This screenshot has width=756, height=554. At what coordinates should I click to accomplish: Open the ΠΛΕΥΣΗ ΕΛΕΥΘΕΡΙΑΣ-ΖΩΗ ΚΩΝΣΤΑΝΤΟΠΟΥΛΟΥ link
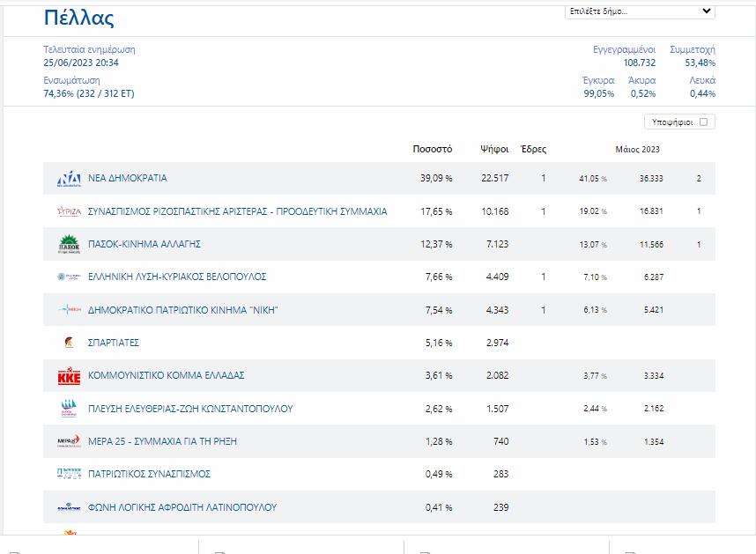pos(190,409)
